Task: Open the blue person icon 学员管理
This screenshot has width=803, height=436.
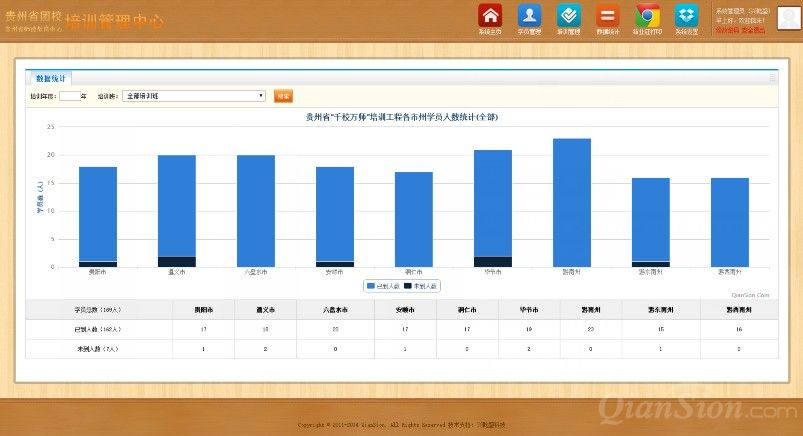Action: 529,16
